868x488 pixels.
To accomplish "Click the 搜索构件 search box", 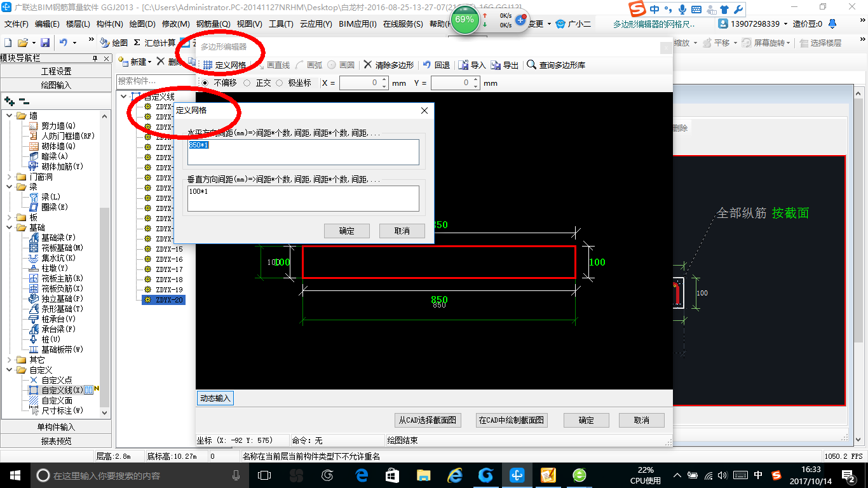I will [154, 81].
